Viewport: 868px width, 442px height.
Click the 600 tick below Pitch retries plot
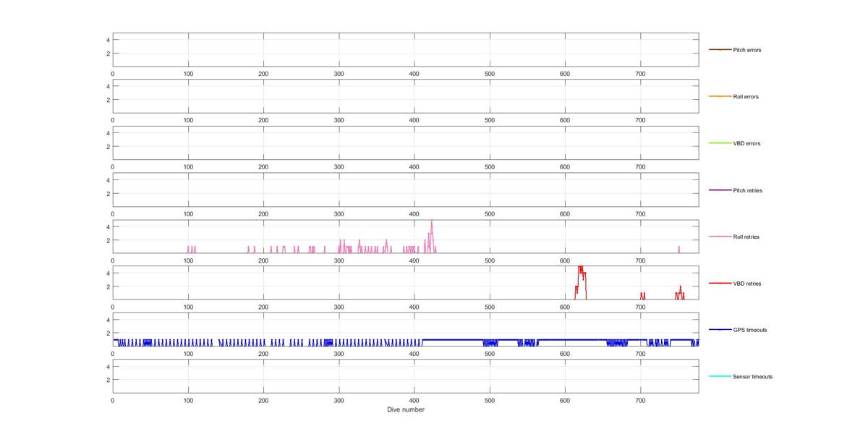(565, 214)
